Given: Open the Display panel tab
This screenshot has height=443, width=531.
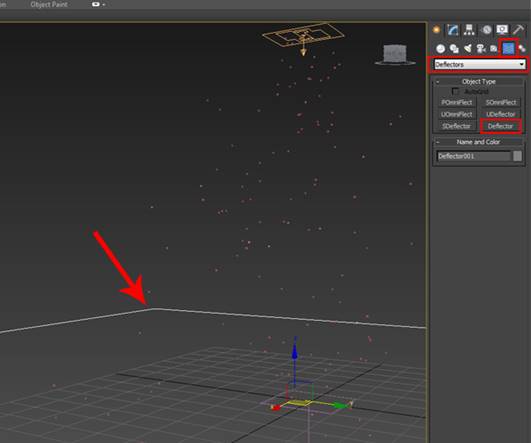Looking at the screenshot, I should click(502, 30).
